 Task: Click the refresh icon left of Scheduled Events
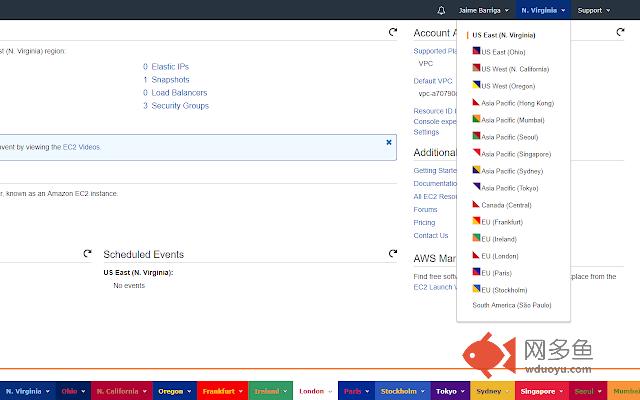87,253
